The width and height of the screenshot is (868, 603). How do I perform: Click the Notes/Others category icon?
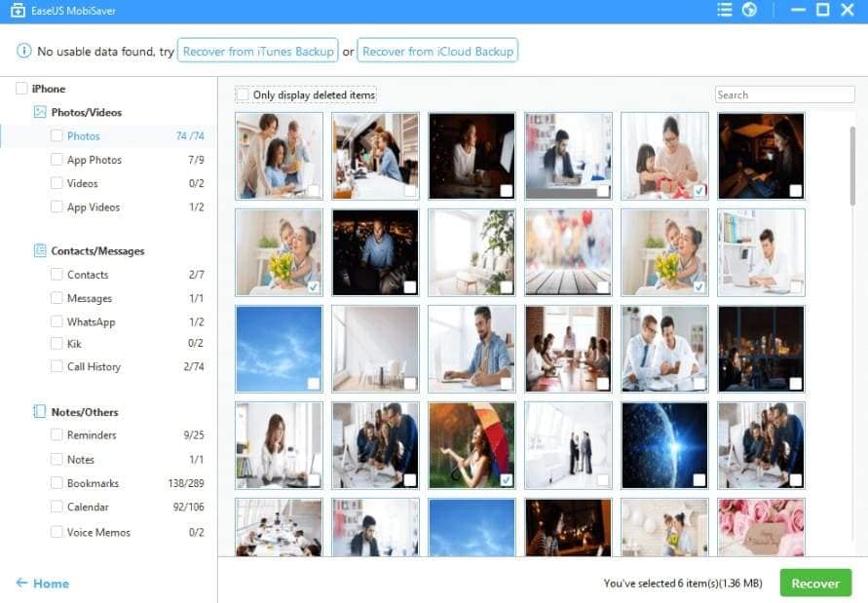click(40, 411)
